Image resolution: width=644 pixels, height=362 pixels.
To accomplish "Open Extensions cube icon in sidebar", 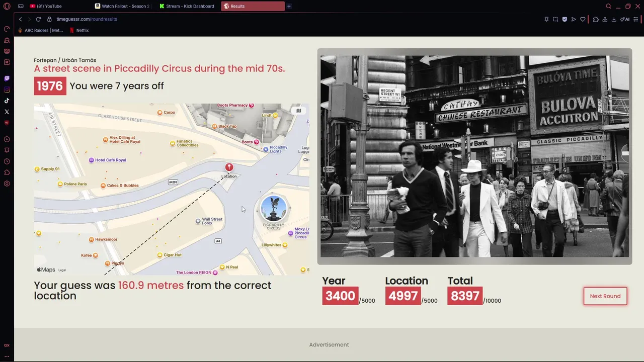I will [7, 172].
